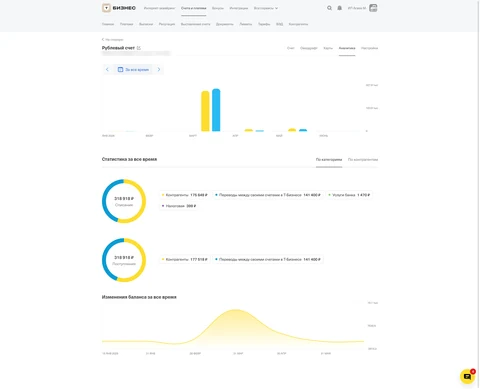This screenshot has width=480, height=389.
Task: Click the small yellow April bar
Action: [x=249, y=130]
